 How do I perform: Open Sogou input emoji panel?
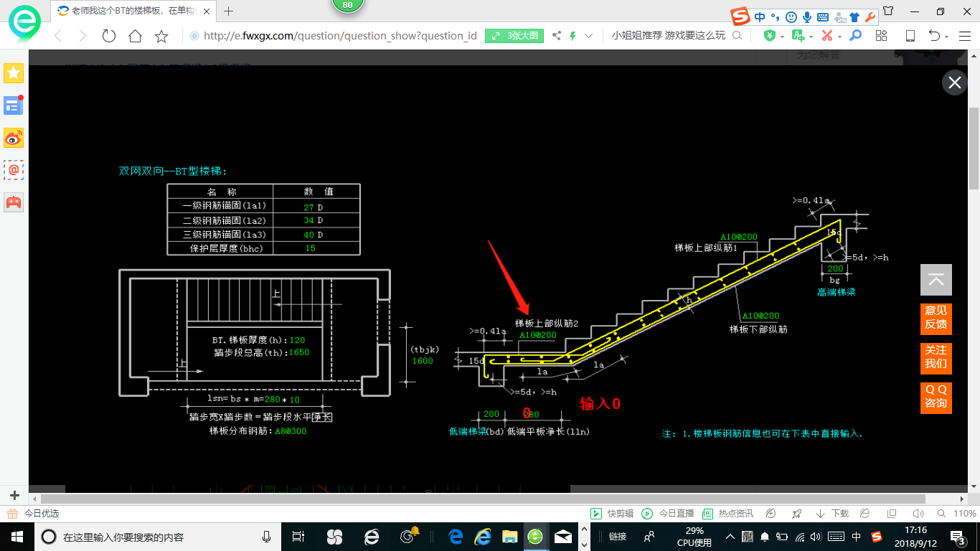click(791, 17)
